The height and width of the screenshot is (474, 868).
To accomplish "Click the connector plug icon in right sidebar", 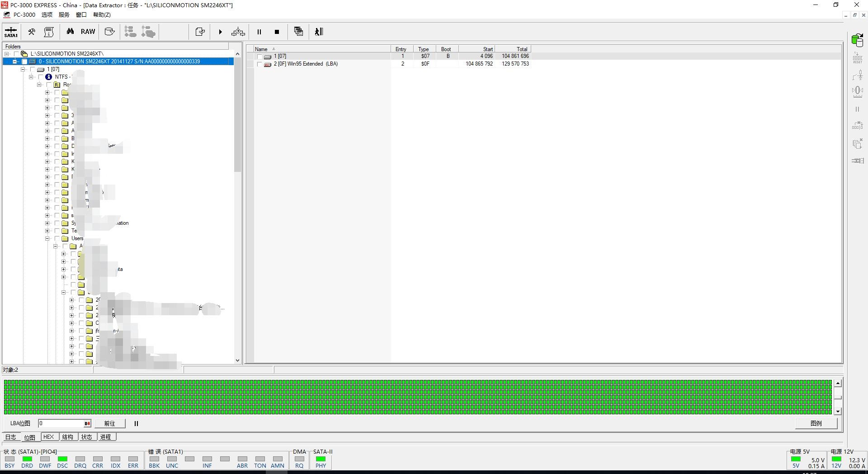I will pos(857,161).
